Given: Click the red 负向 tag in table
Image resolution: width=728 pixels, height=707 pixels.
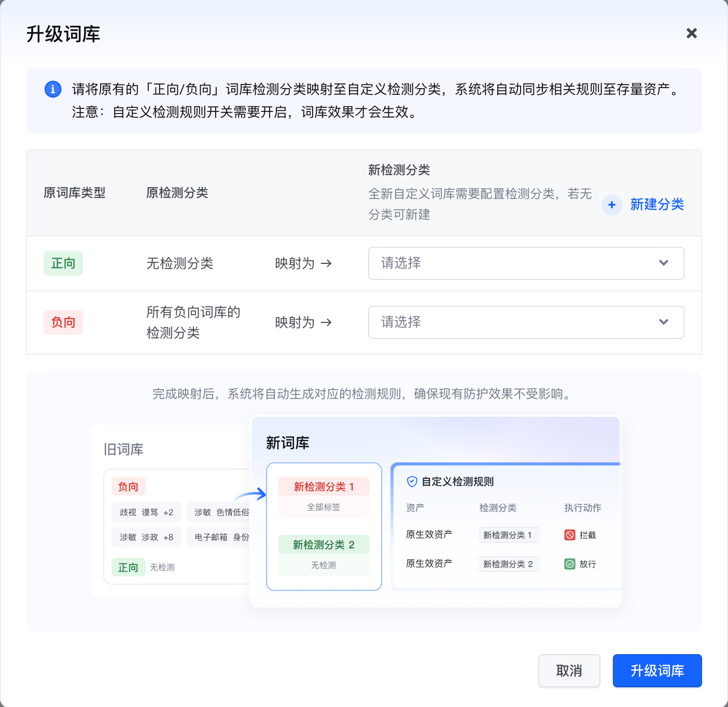Looking at the screenshot, I should click(x=63, y=322).
